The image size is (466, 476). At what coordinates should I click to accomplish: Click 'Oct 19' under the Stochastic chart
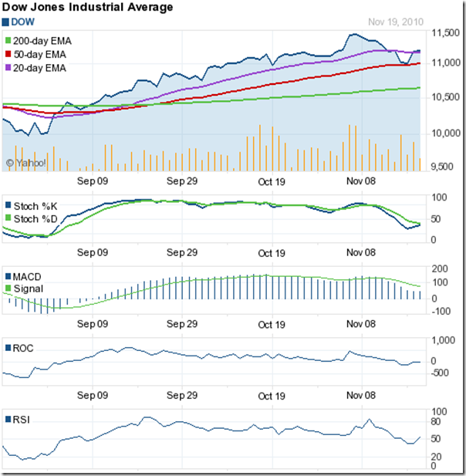click(272, 253)
